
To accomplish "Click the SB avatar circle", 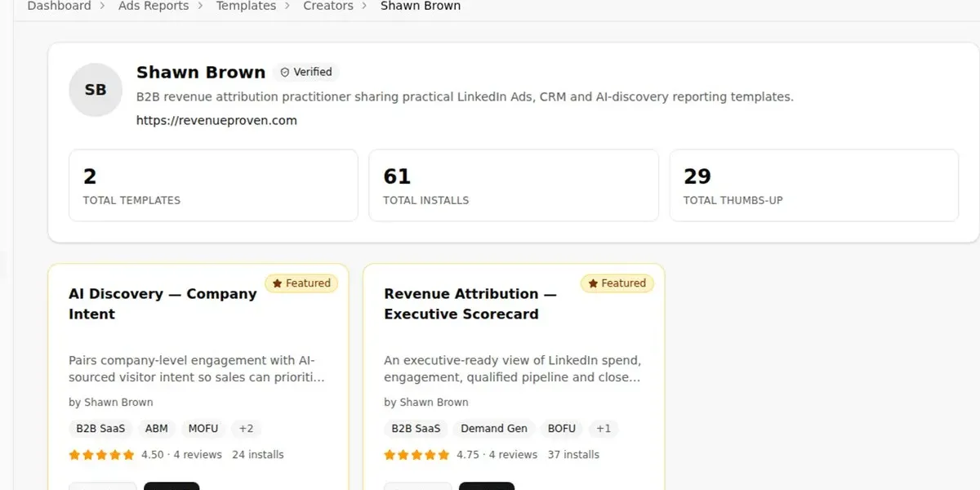I will click(96, 90).
